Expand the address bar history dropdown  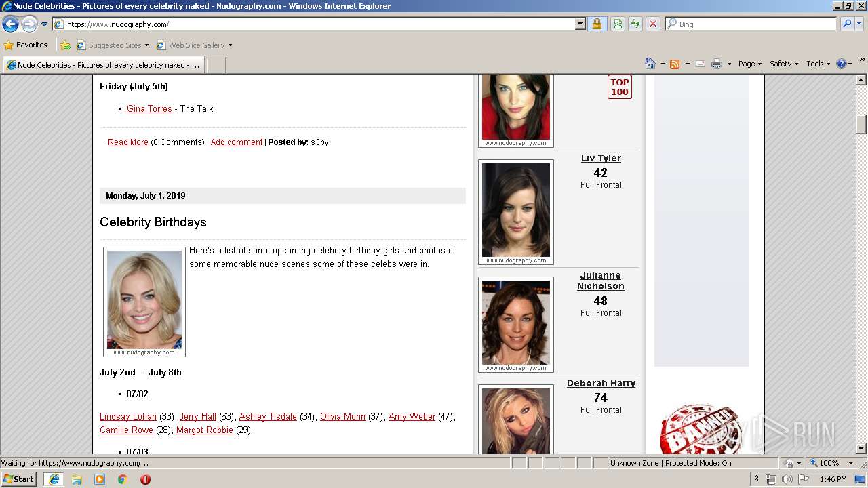coord(580,24)
